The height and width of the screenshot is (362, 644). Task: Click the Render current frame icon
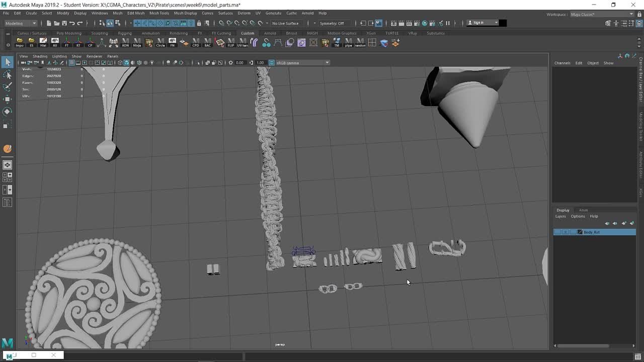coord(401,23)
